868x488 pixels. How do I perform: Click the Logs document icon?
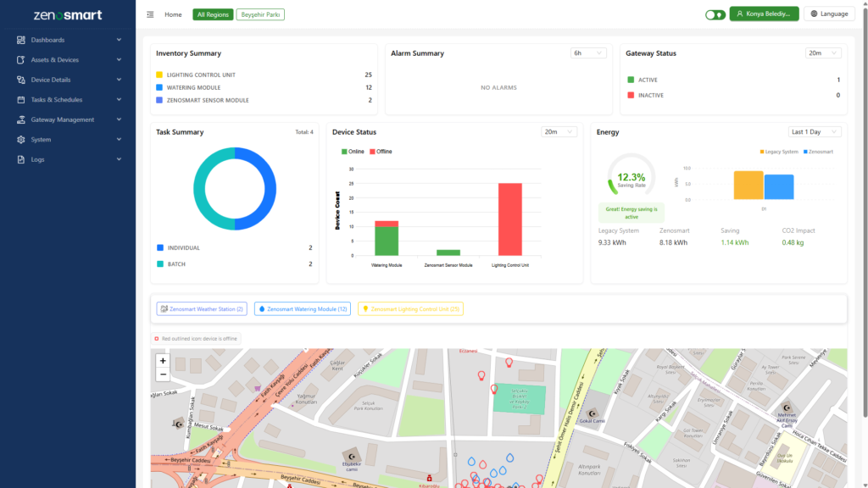[x=21, y=159]
